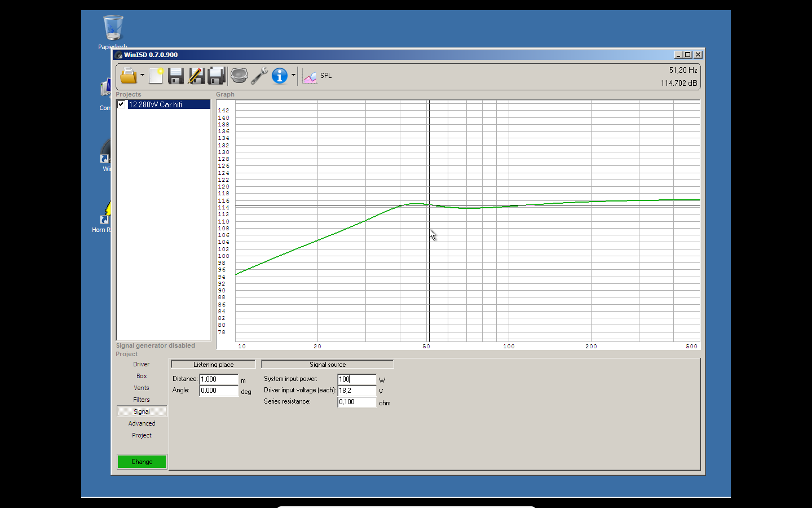Open the Filters tab
This screenshot has width=812, height=508.
142,400
